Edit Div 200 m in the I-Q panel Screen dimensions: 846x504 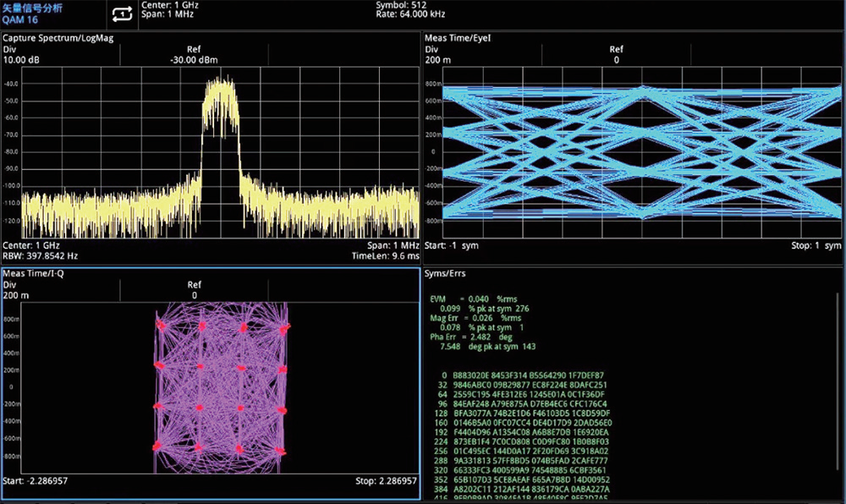tap(16, 290)
